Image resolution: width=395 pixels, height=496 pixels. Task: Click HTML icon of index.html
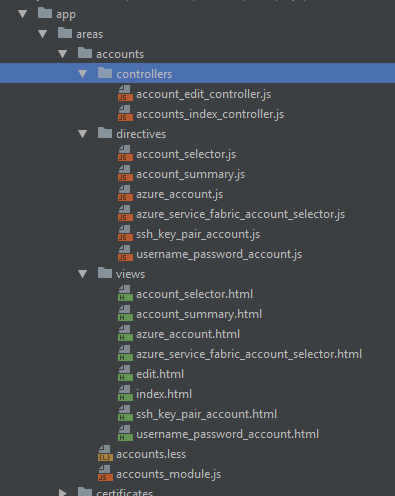point(125,393)
